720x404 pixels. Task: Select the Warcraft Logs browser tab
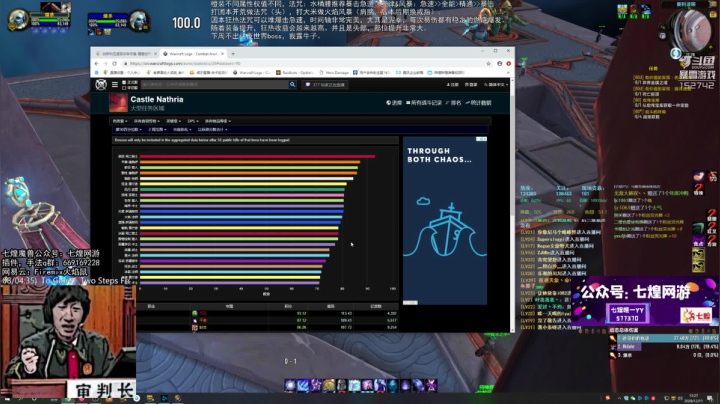[x=194, y=54]
